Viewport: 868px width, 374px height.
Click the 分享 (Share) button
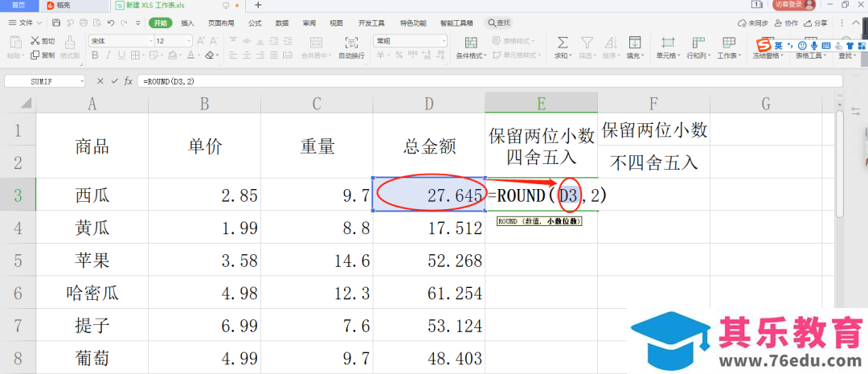[x=816, y=23]
